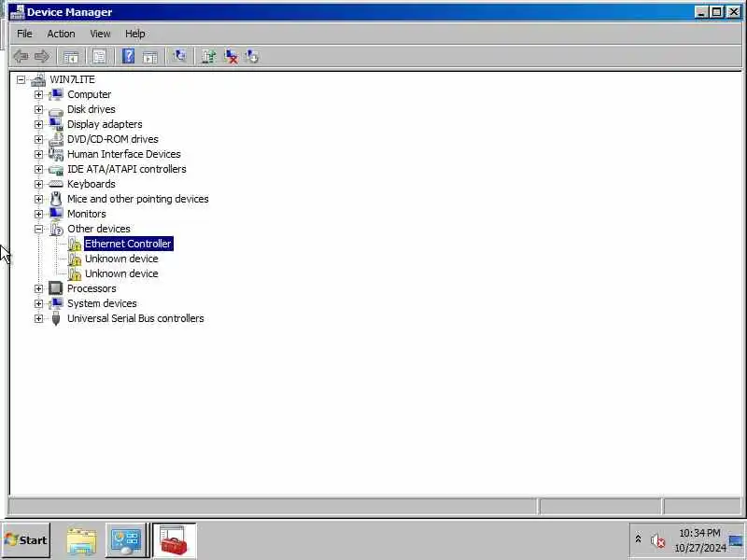Click Uninstall device toolbar icon with red X
747x560 pixels.
(x=231, y=57)
